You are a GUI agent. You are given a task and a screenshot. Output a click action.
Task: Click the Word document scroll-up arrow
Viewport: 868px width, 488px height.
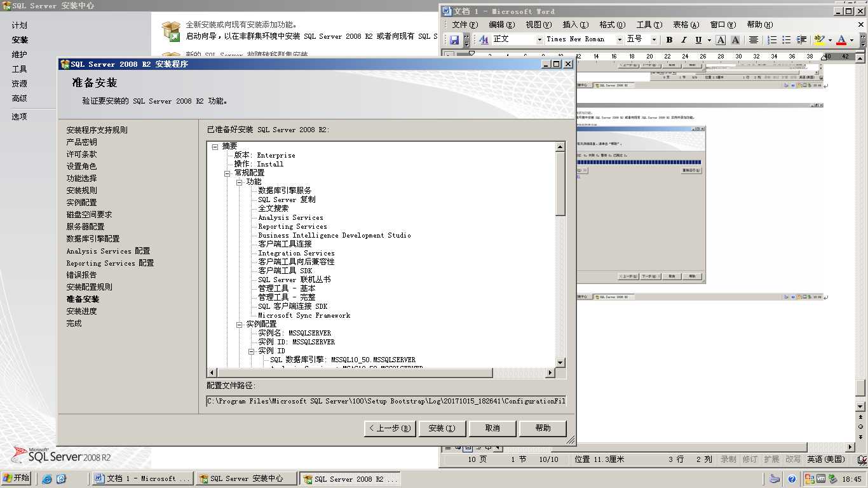[x=861, y=58]
